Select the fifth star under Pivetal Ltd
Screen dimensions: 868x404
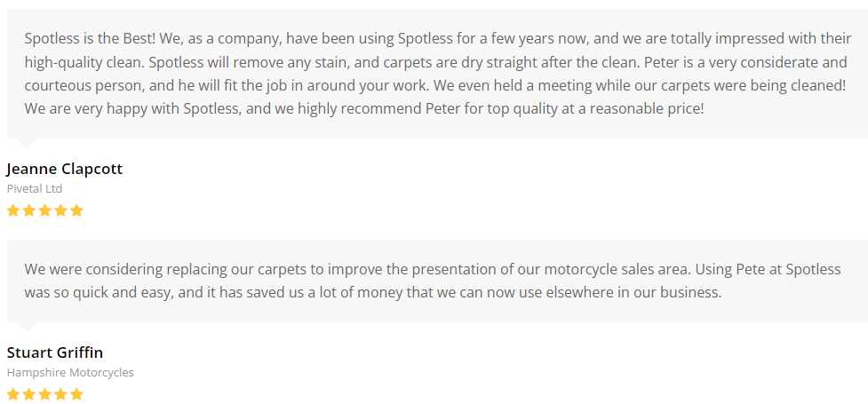[76, 210]
